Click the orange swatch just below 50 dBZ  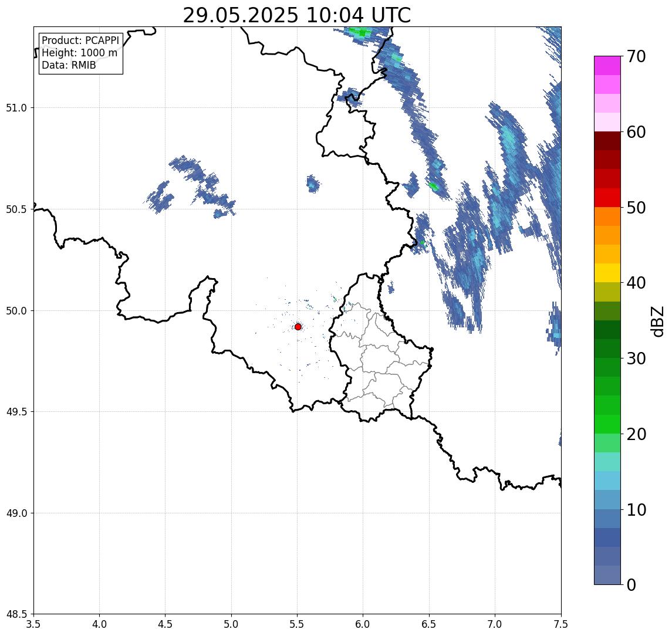(x=607, y=216)
